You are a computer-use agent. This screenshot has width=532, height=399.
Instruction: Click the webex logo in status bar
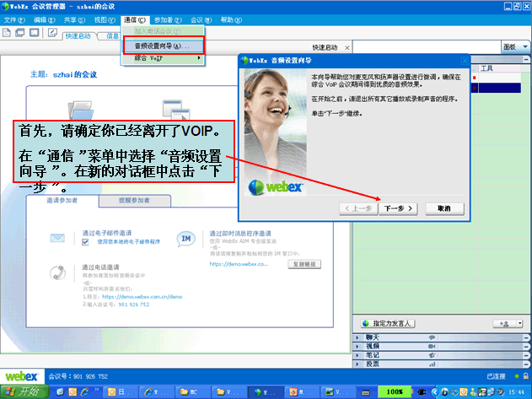pos(22,376)
